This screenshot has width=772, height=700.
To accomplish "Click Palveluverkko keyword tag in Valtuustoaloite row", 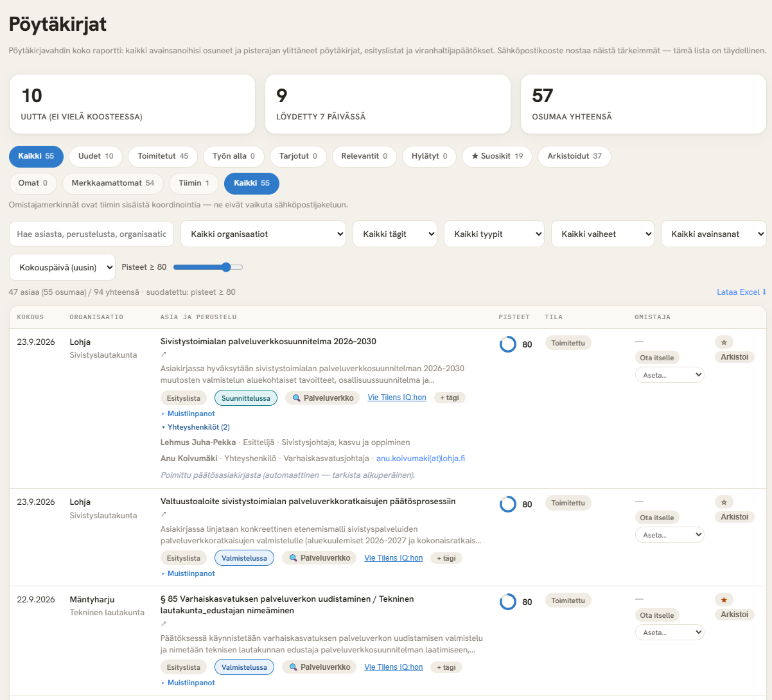I will tap(319, 558).
